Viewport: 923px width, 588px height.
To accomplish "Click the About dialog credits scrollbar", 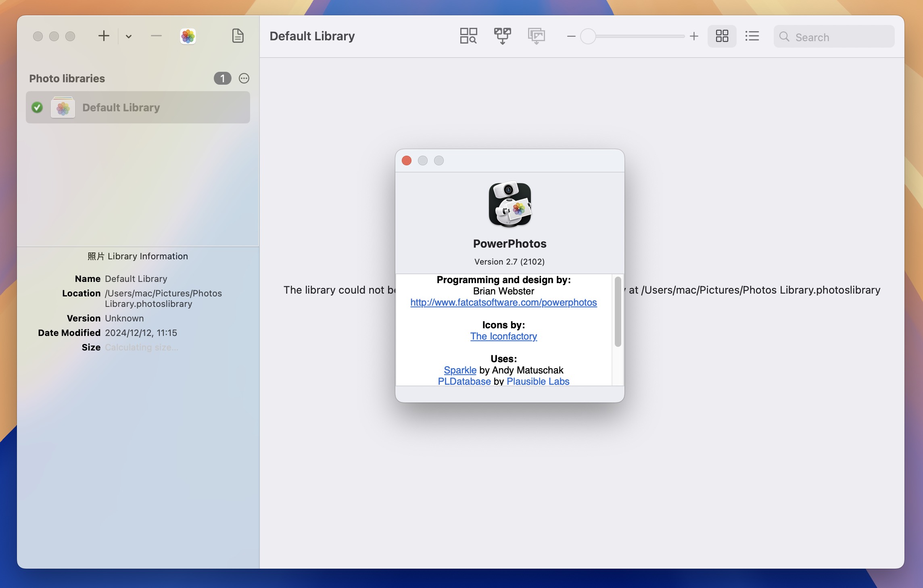I will 618,311.
